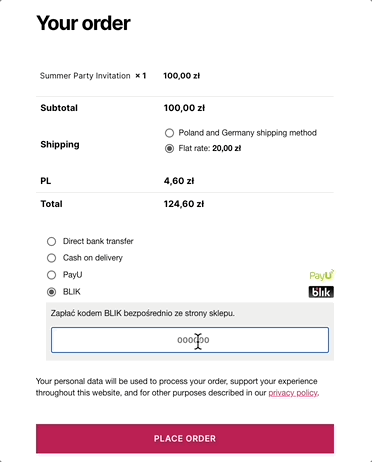
Task: Click Poland and Germany shipping method label
Action: (x=248, y=133)
